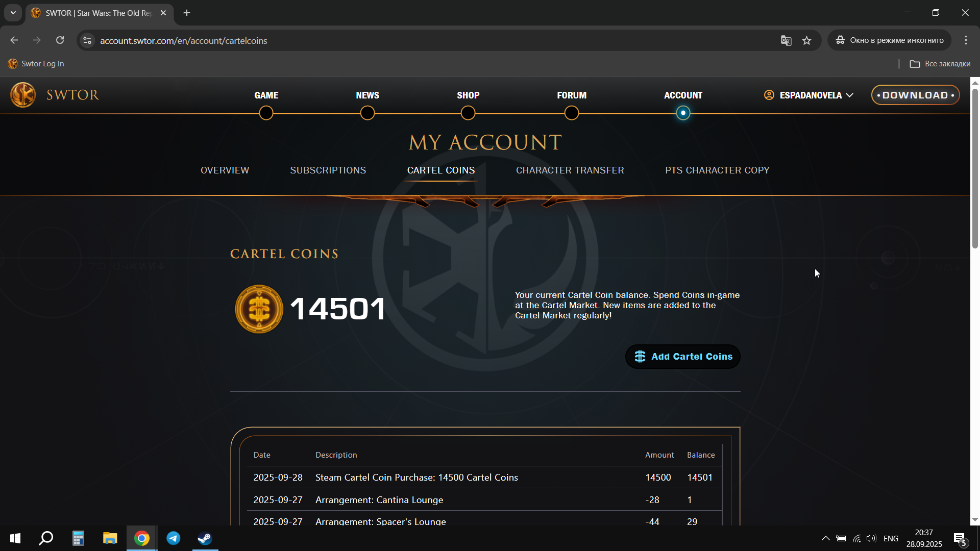Click the Balance column header
This screenshot has height=551, width=980.
701,455
